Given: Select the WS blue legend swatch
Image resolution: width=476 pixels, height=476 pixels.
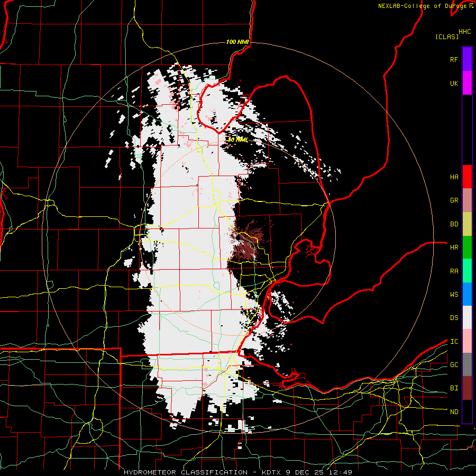Looking at the screenshot, I should pyautogui.click(x=467, y=294).
